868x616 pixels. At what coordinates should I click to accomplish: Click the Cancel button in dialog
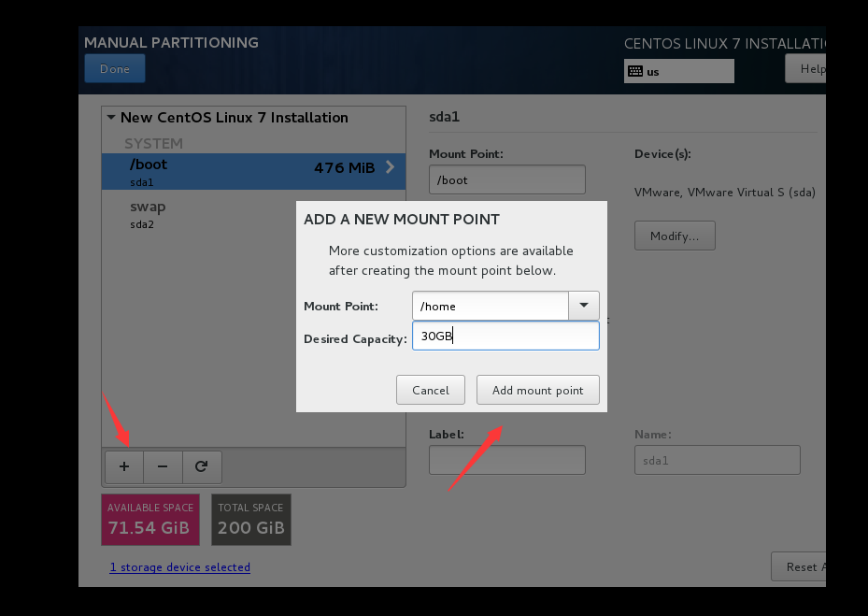click(x=431, y=390)
